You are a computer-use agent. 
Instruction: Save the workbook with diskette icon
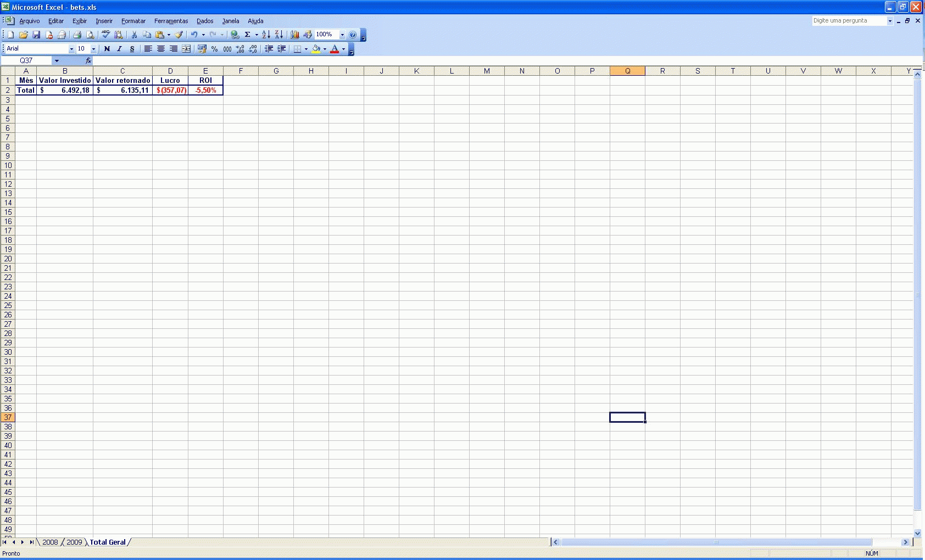36,35
